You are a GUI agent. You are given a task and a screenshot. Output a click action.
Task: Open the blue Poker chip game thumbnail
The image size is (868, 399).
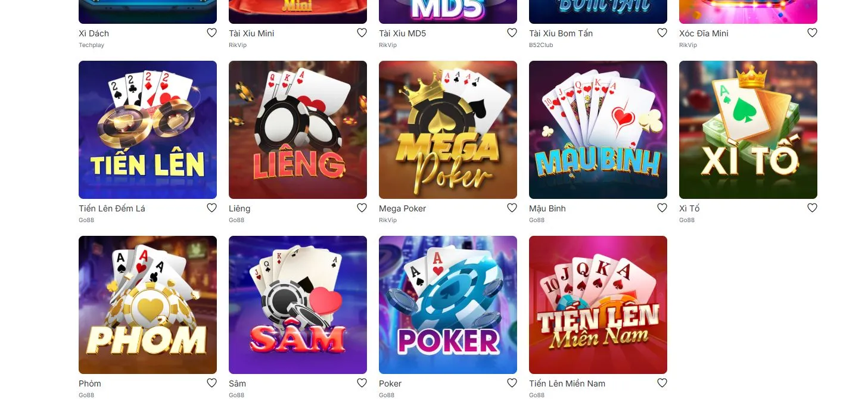[x=448, y=305]
